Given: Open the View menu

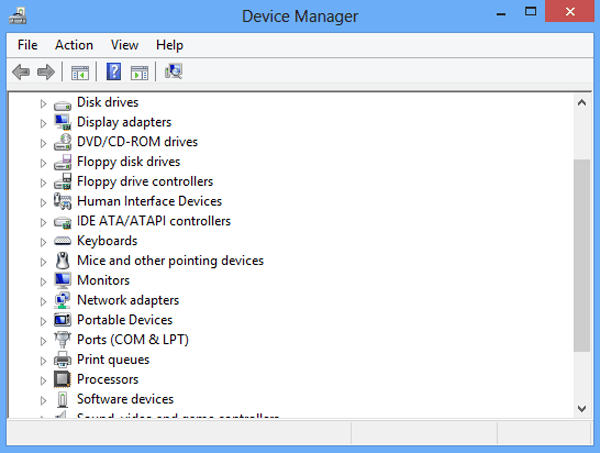Looking at the screenshot, I should click(x=125, y=45).
